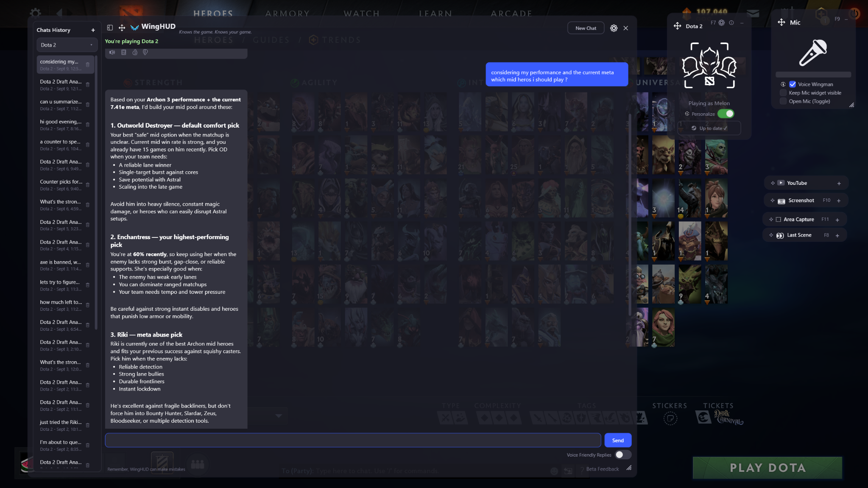Open the Armory tab in Dota menu

(x=287, y=13)
